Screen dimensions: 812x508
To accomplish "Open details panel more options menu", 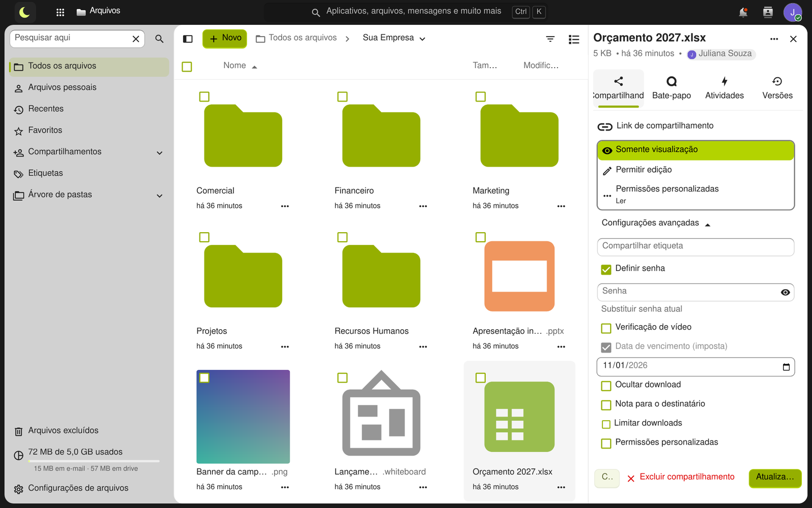I will tap(774, 39).
